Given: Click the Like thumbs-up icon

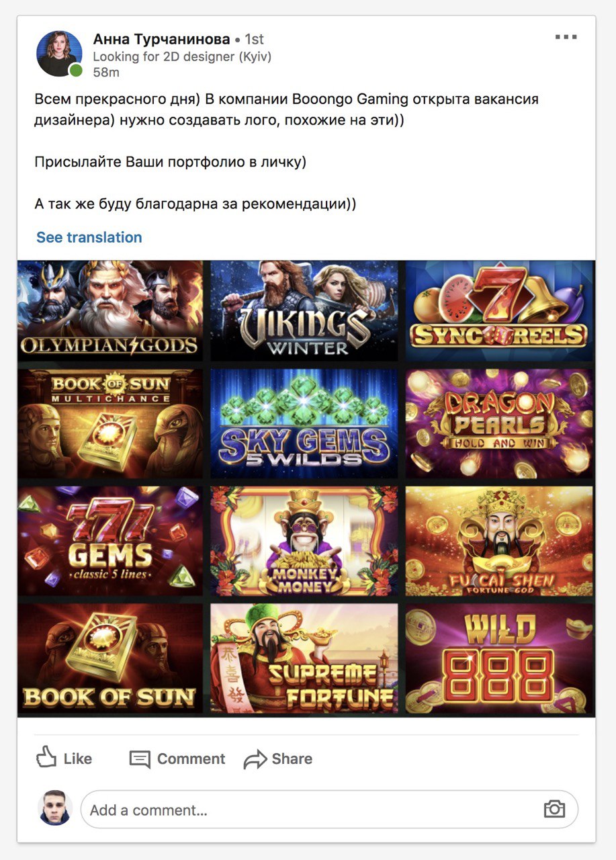Looking at the screenshot, I should pyautogui.click(x=46, y=757).
